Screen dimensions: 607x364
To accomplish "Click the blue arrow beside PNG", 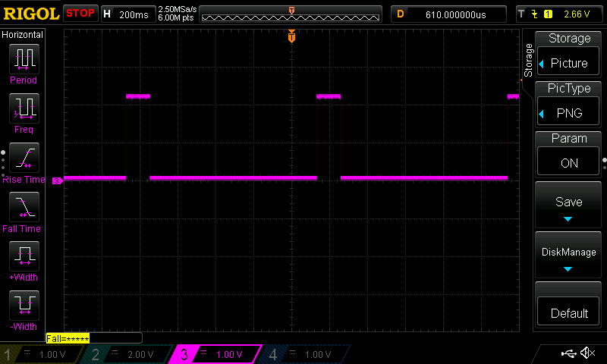I will click(x=542, y=114).
